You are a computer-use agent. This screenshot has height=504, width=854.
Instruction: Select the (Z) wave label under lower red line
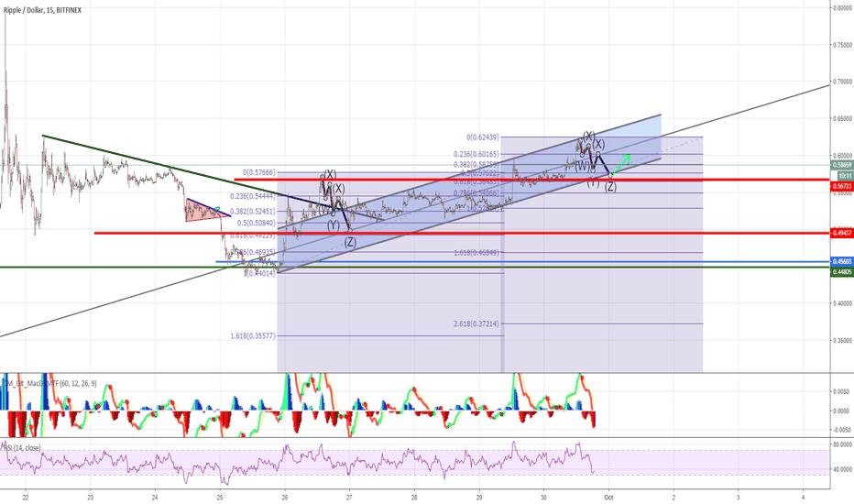pos(350,243)
